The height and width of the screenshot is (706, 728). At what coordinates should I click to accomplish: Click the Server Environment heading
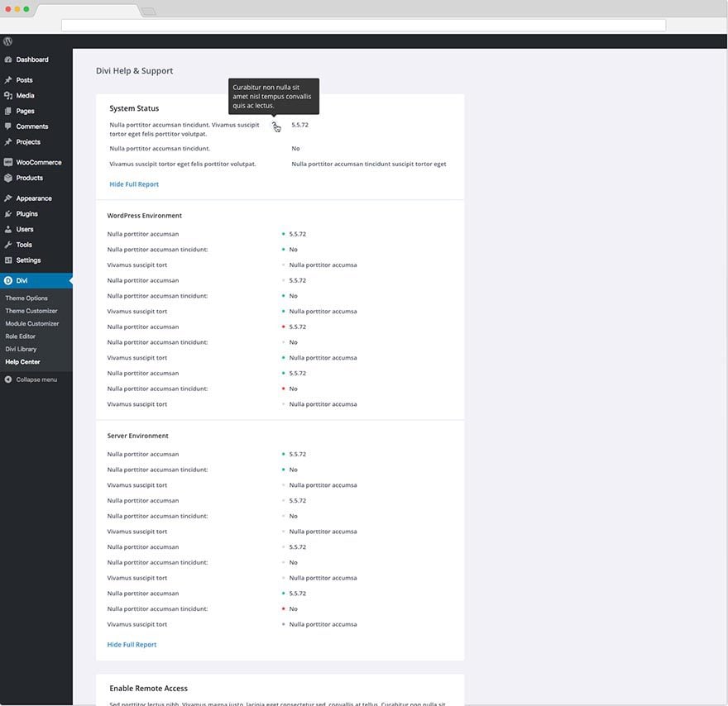pos(138,436)
